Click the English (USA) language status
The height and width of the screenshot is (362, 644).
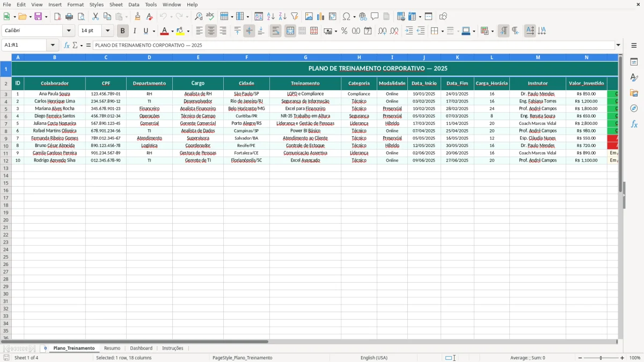click(374, 358)
